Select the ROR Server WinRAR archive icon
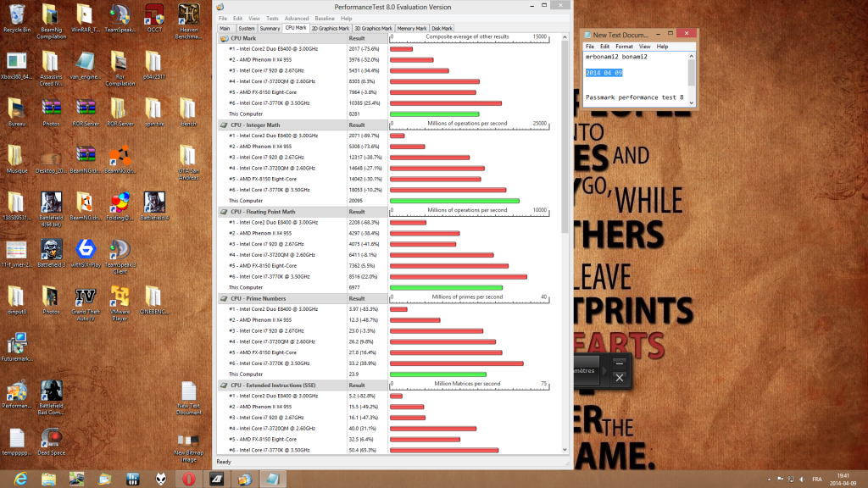The height and width of the screenshot is (488, 868). 86,114
